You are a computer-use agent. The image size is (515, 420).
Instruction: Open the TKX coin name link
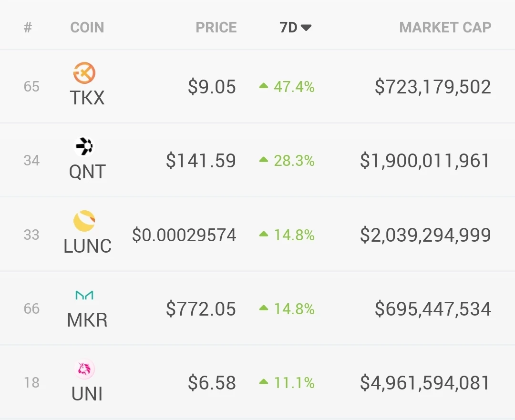(x=87, y=98)
